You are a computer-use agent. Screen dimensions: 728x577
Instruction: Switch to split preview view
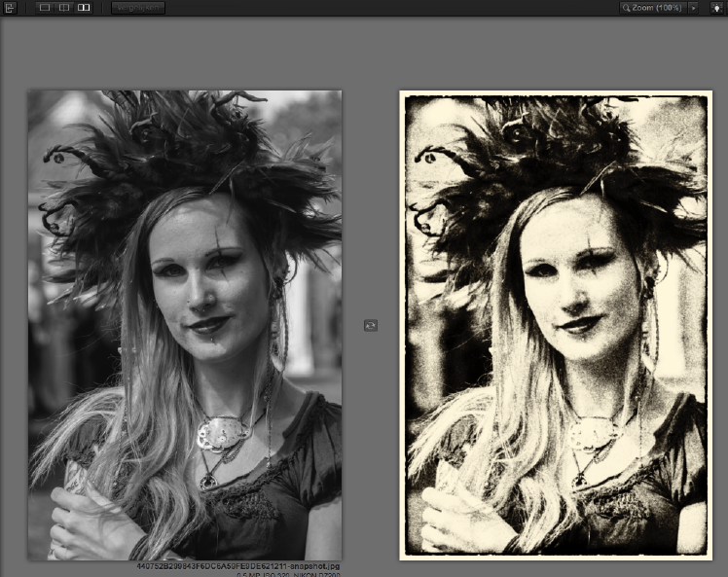pos(64,8)
